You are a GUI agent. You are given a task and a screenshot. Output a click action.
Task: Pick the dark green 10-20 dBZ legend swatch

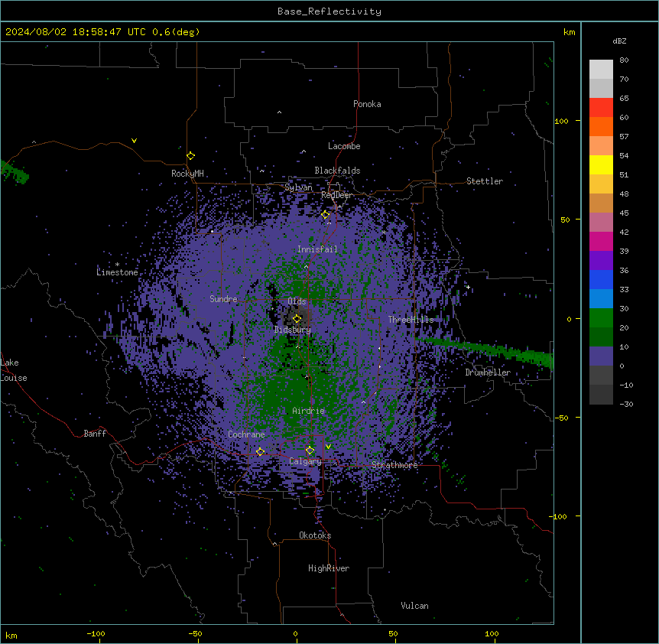tap(601, 337)
